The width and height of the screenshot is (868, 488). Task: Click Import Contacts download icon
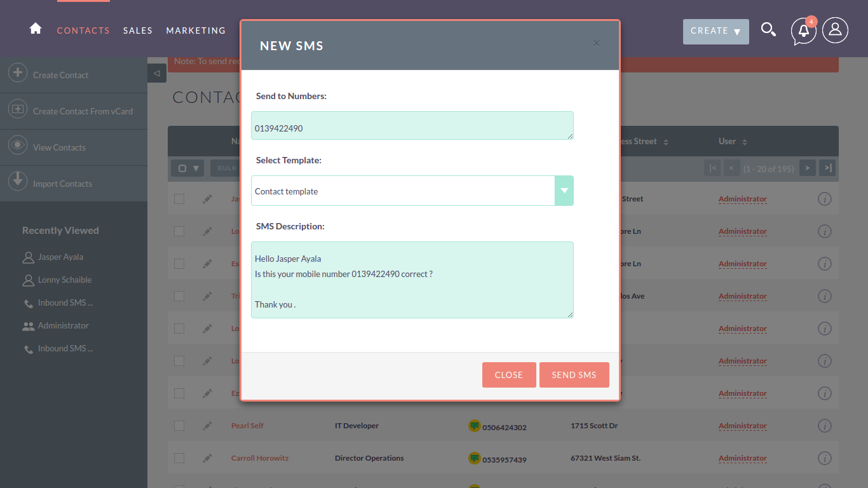[x=18, y=181]
